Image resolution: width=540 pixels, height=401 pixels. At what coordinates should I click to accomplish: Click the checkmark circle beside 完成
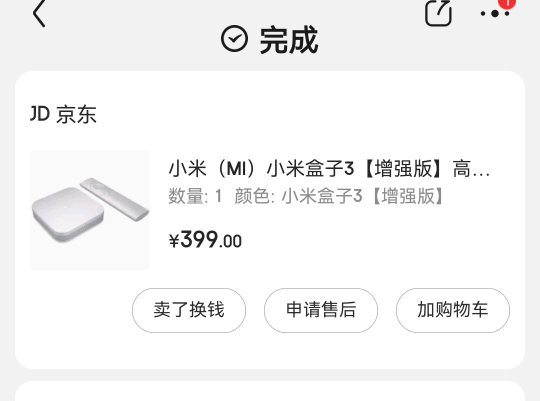click(234, 39)
